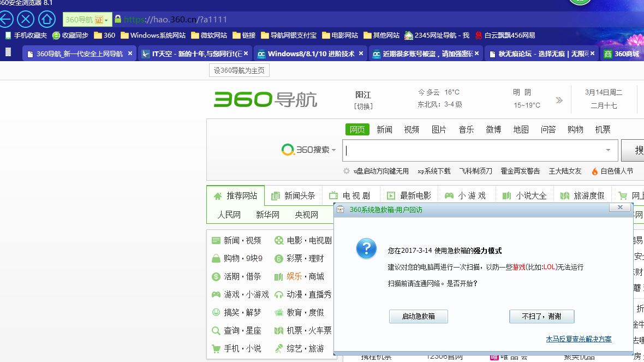
Task: Click 白色情人节 hot topic with flame icon
Action: click(612, 171)
